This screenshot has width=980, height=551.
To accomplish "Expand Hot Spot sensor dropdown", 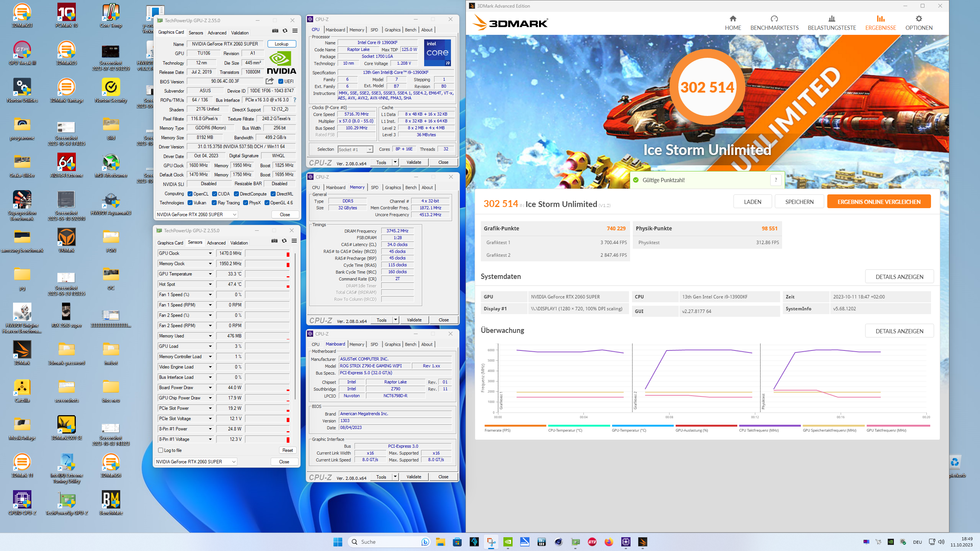I will click(210, 284).
